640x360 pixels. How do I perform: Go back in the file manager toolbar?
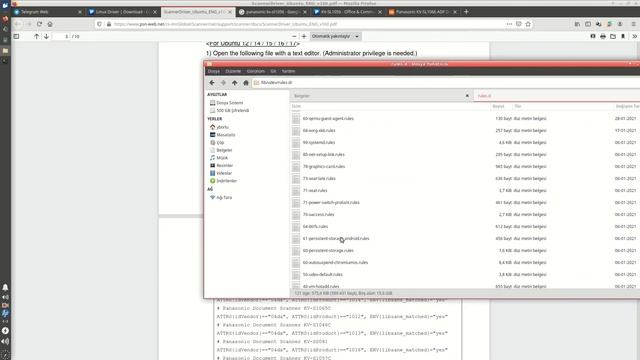click(212, 82)
